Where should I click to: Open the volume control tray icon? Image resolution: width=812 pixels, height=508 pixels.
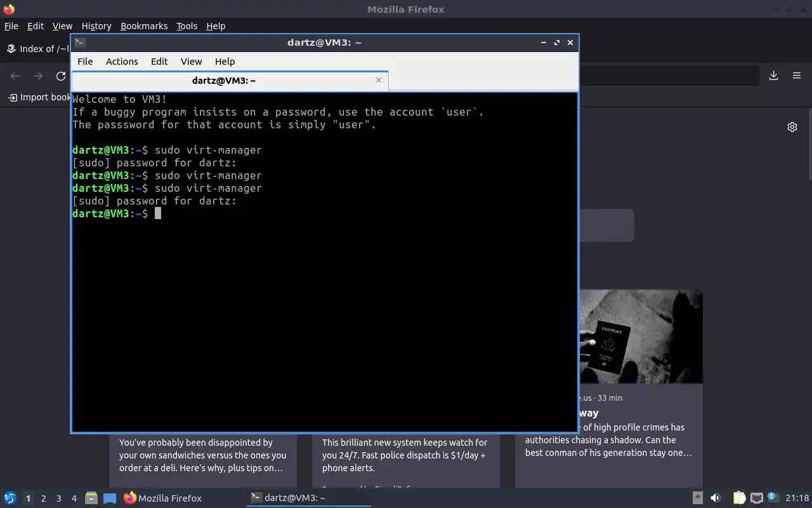tap(716, 498)
